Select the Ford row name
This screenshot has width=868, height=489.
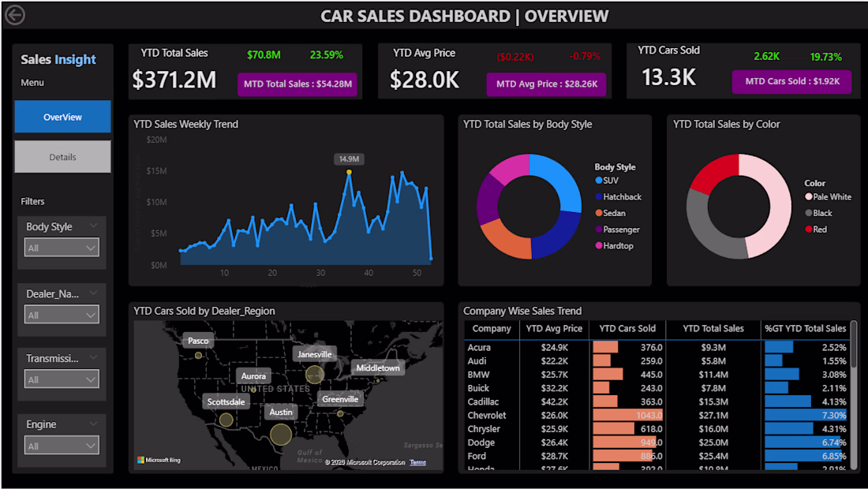point(477,456)
